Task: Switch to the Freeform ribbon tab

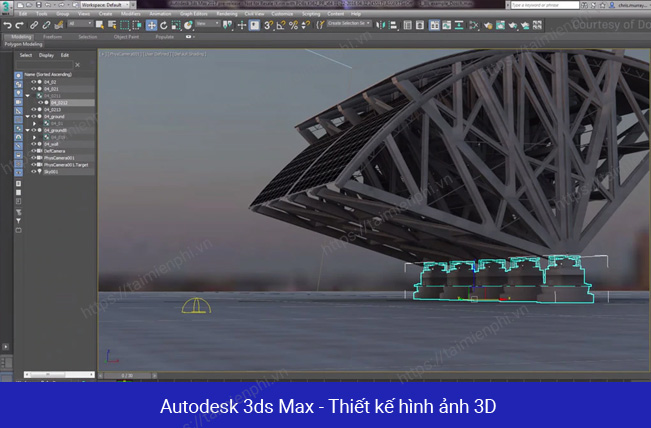Action: [x=52, y=37]
